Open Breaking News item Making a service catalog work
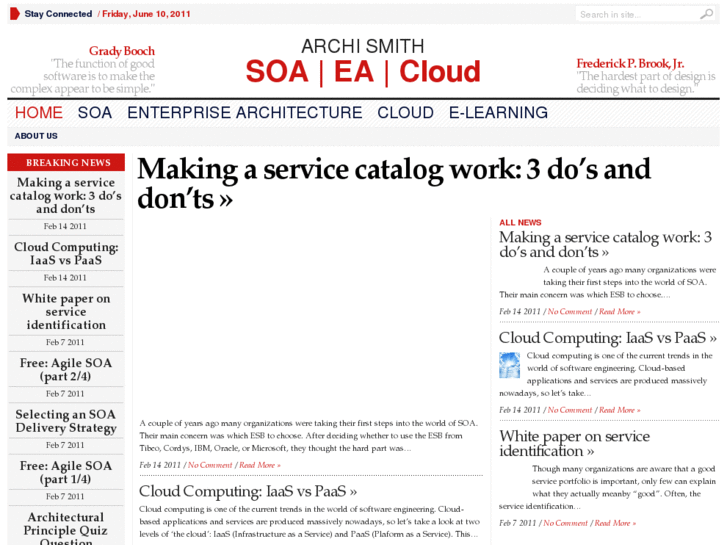The height and width of the screenshot is (545, 727). pos(66,196)
